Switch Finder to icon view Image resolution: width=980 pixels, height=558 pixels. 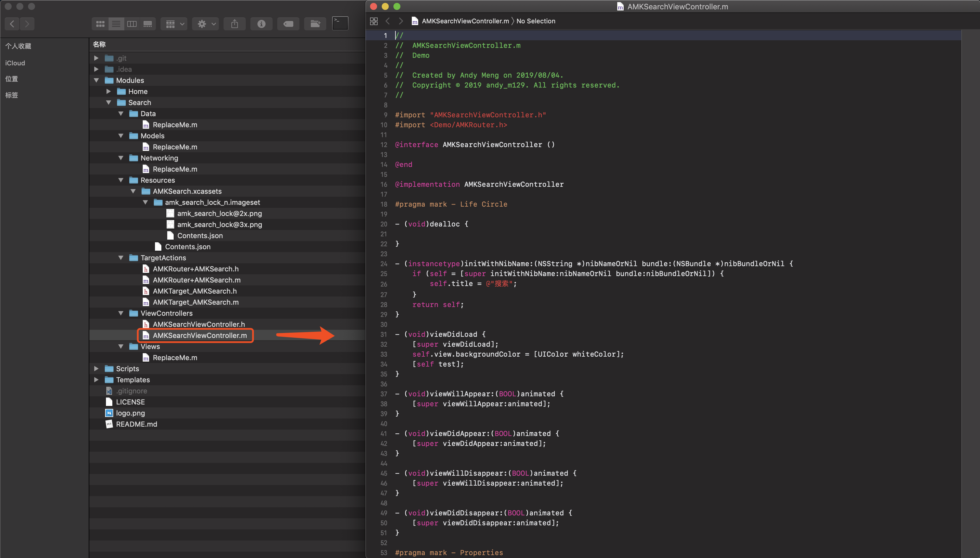100,24
